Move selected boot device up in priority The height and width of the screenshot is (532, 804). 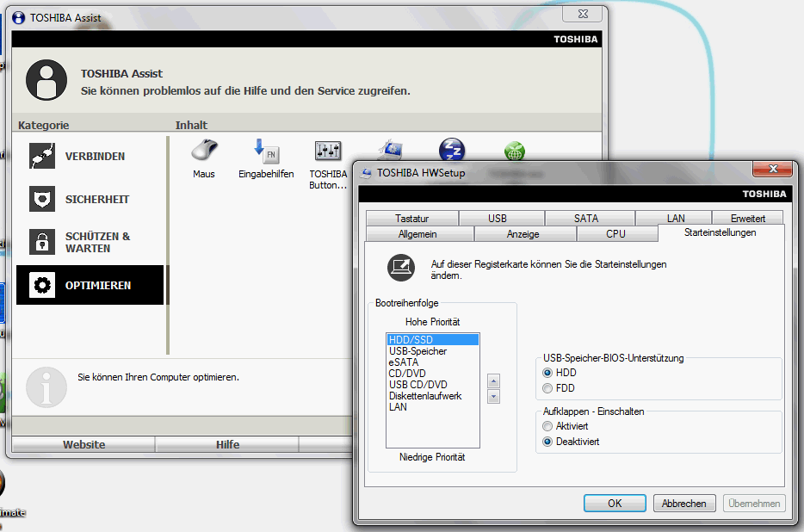493,381
